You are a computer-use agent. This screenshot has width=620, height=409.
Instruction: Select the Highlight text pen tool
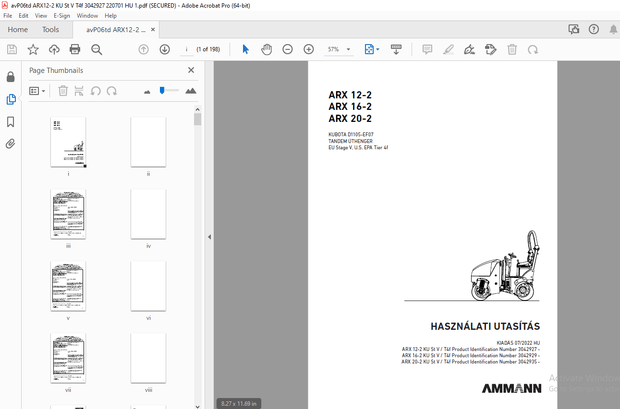(448, 49)
